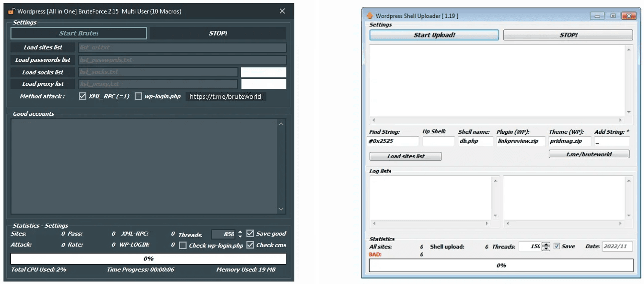644x284 pixels.
Task: Toggle the Check cms checkbox
Action: (x=250, y=245)
